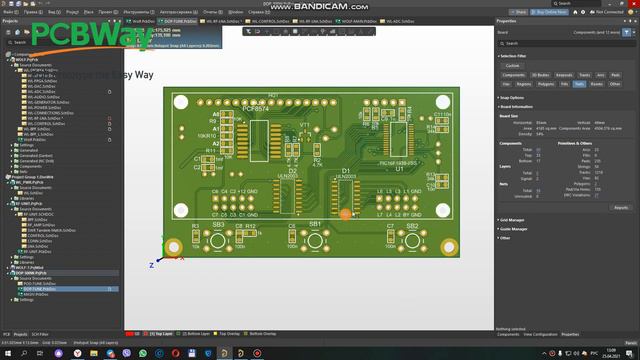Click the Home icon in top right

(x=575, y=12)
